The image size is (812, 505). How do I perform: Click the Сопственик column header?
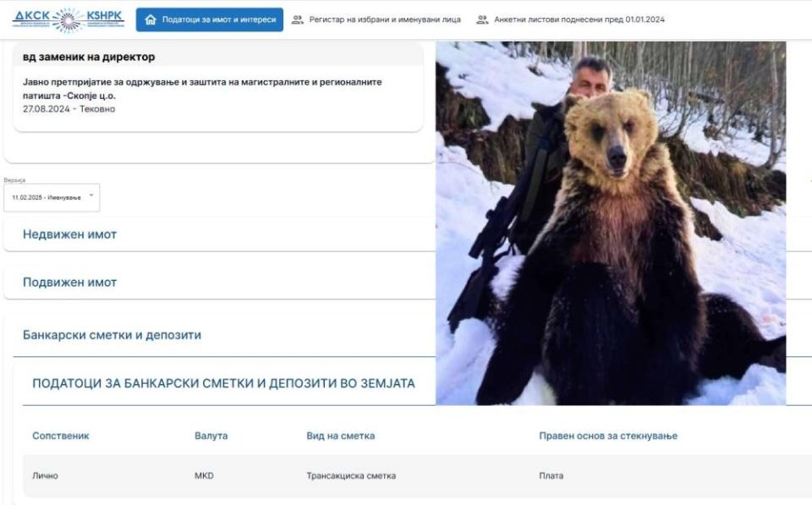coord(61,436)
